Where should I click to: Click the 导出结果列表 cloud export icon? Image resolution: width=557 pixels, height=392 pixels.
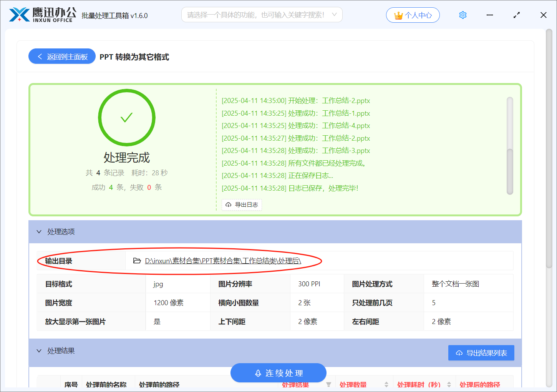coord(459,353)
